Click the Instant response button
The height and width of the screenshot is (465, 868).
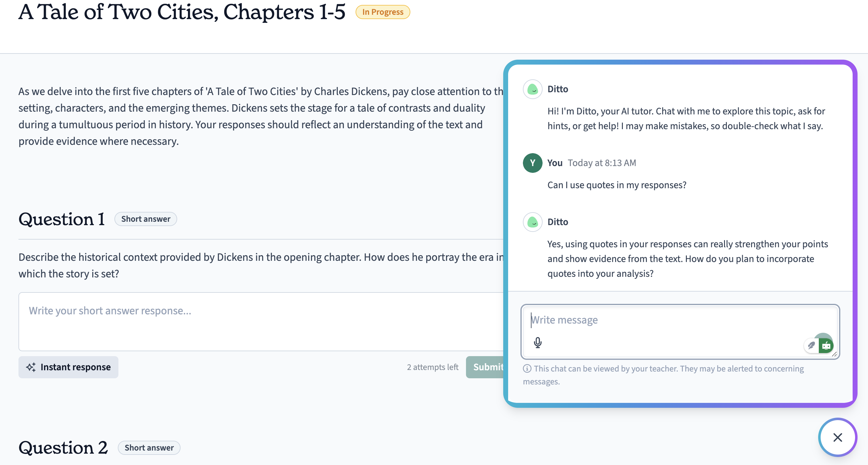point(68,367)
